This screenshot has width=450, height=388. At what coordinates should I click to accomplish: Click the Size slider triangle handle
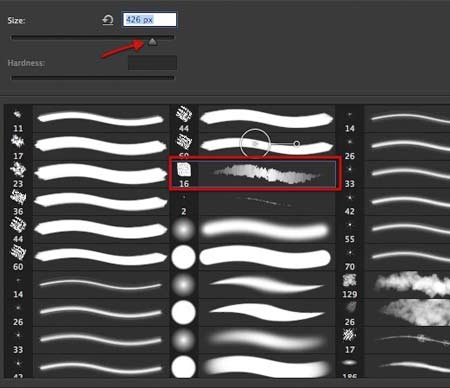tap(152, 42)
